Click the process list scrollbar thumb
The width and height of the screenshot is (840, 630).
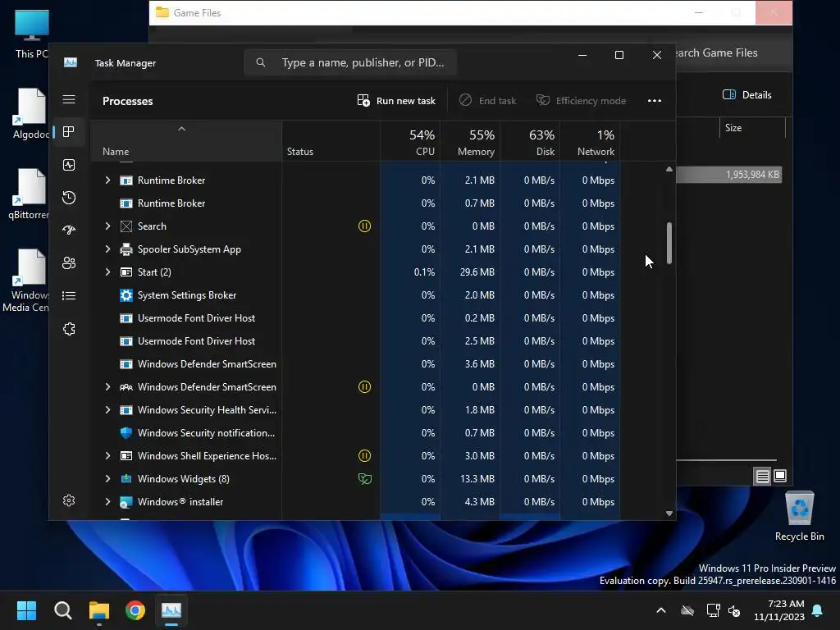click(669, 243)
